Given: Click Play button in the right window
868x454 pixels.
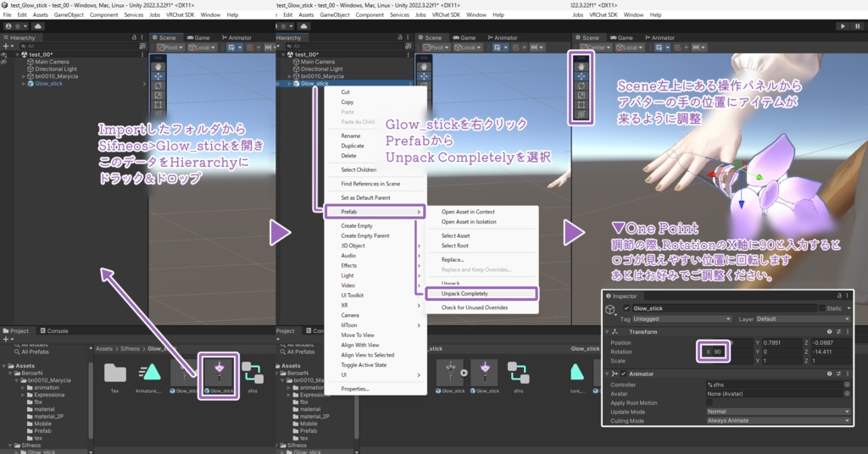Looking at the screenshot, I should [x=843, y=26].
